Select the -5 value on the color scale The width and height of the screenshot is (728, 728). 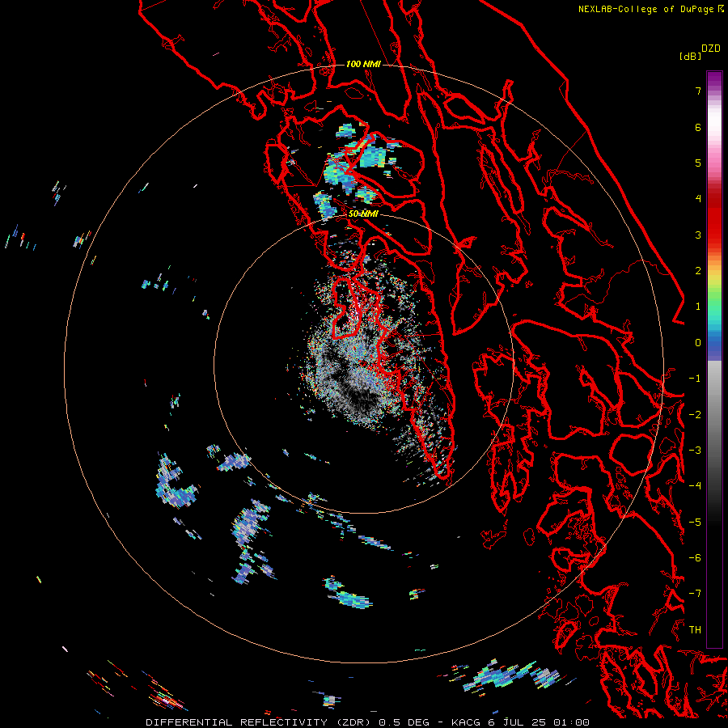tap(695, 523)
